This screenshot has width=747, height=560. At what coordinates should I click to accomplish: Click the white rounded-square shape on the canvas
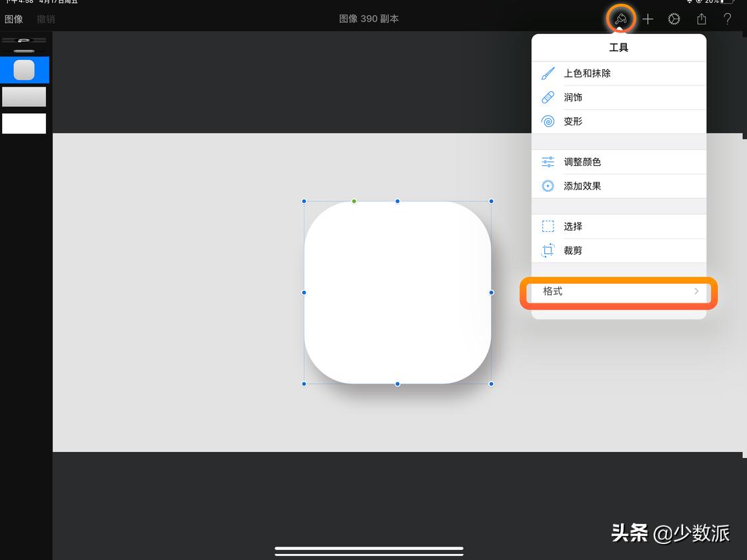[x=398, y=293]
